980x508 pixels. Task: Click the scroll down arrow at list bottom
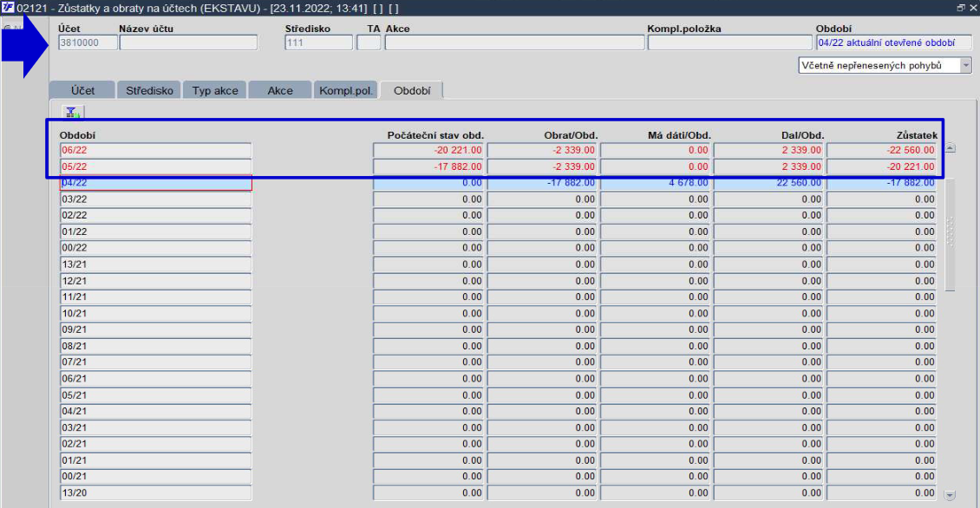click(950, 495)
